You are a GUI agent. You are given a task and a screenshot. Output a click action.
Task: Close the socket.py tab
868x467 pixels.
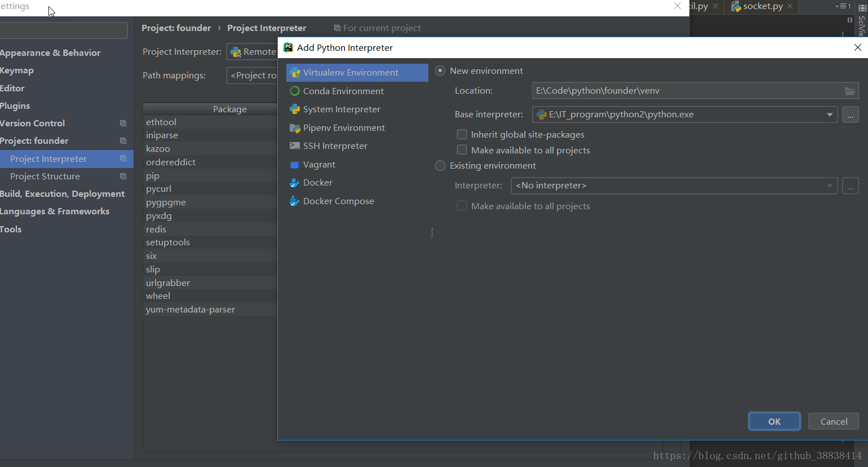pos(790,6)
